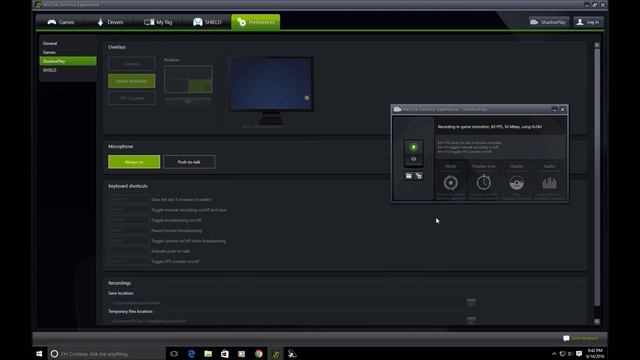Screen dimensions: 640x360
Task: Open the Games tab
Action: tap(61, 22)
